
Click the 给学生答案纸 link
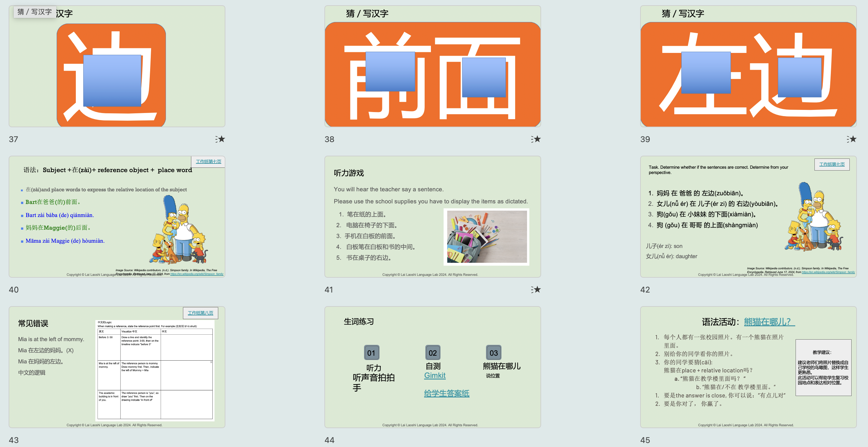point(446,393)
